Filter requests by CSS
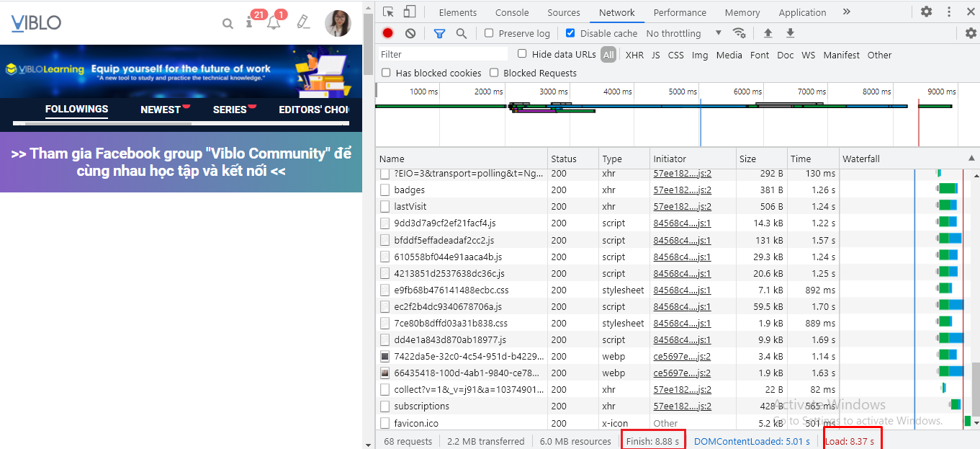 [675, 55]
